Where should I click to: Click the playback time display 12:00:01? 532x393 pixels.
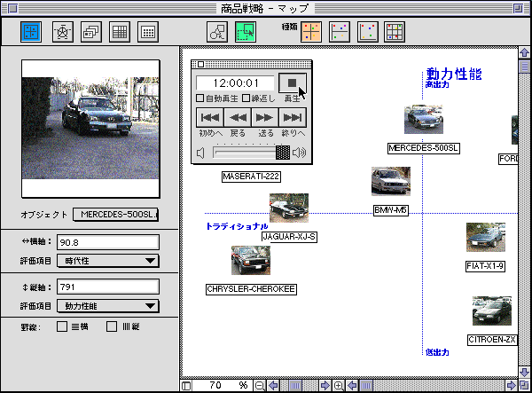click(235, 83)
